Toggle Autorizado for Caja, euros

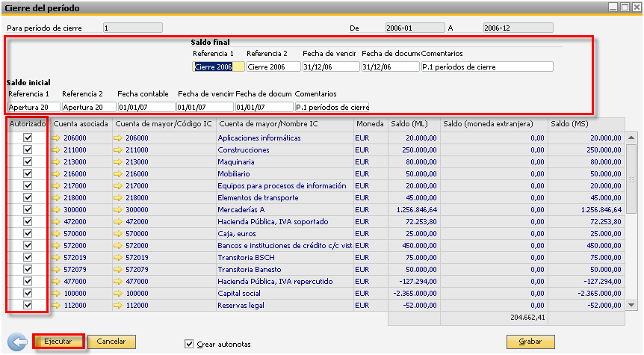click(28, 233)
